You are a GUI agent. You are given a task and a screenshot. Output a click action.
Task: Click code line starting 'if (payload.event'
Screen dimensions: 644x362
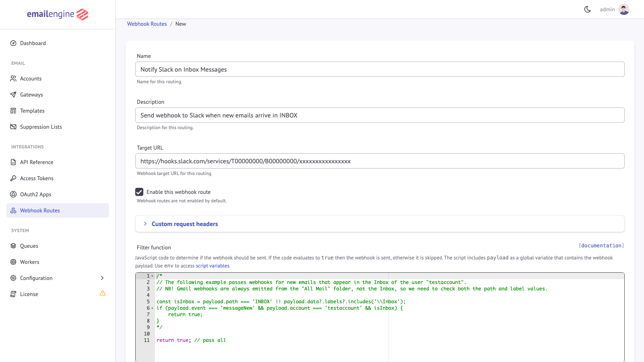[280, 308]
